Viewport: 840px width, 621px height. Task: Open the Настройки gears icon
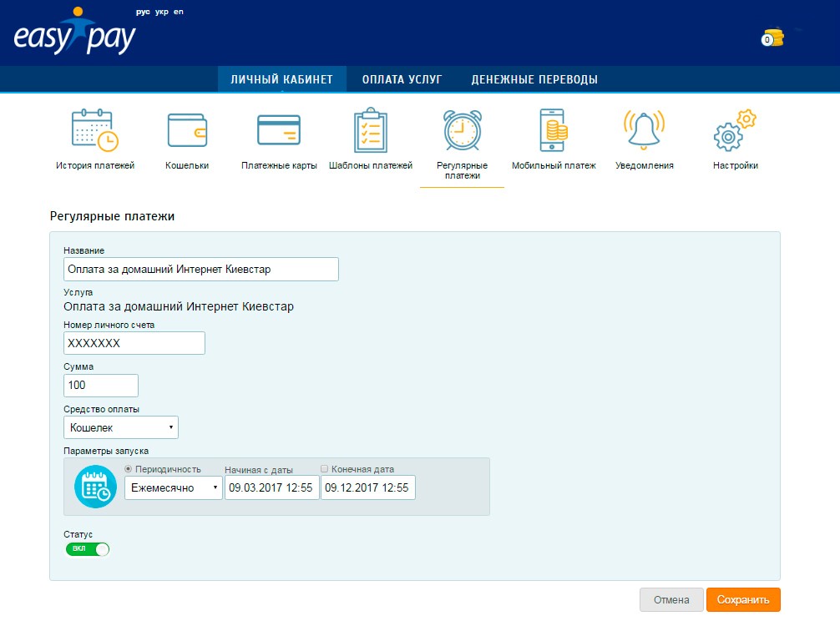tap(735, 130)
